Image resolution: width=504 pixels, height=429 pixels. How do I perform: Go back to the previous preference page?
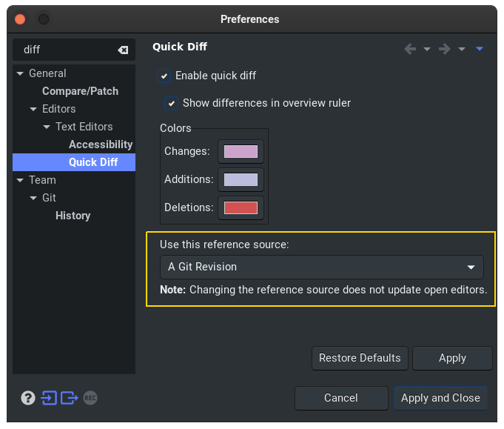click(410, 49)
